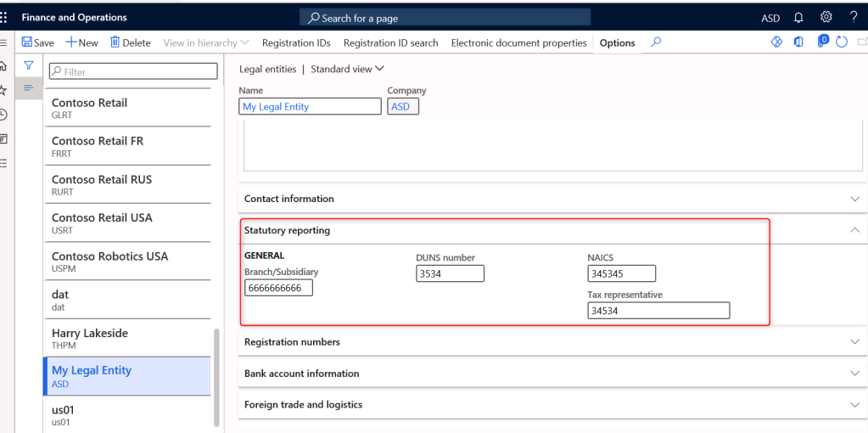Click the action bar search magnifier icon
The image size is (868, 433).
[656, 42]
